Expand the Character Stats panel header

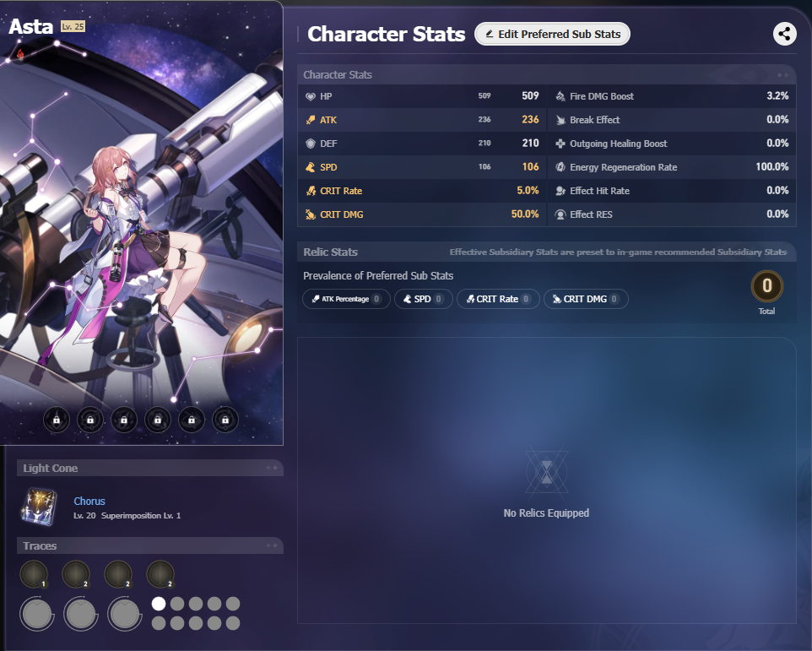547,75
